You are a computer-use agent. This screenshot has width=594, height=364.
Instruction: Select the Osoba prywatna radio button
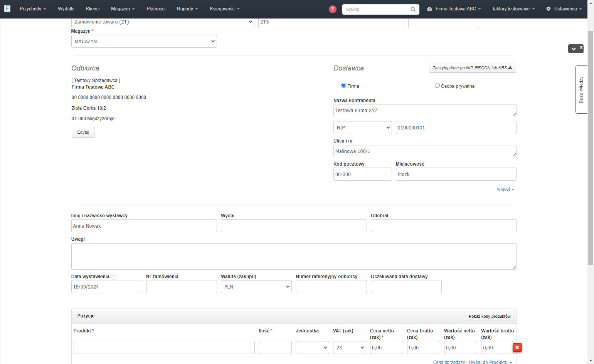tap(437, 86)
